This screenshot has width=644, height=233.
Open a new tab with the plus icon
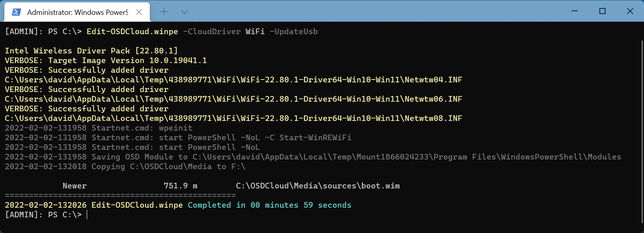pos(164,12)
